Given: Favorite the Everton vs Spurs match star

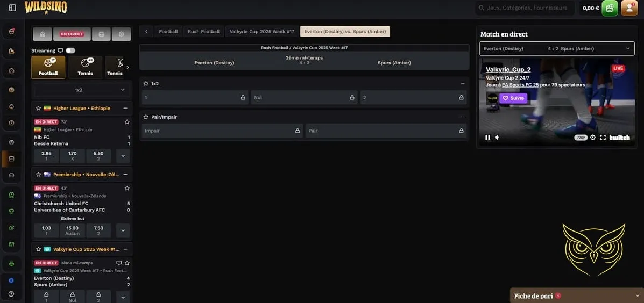Looking at the screenshot, I should [127, 263].
